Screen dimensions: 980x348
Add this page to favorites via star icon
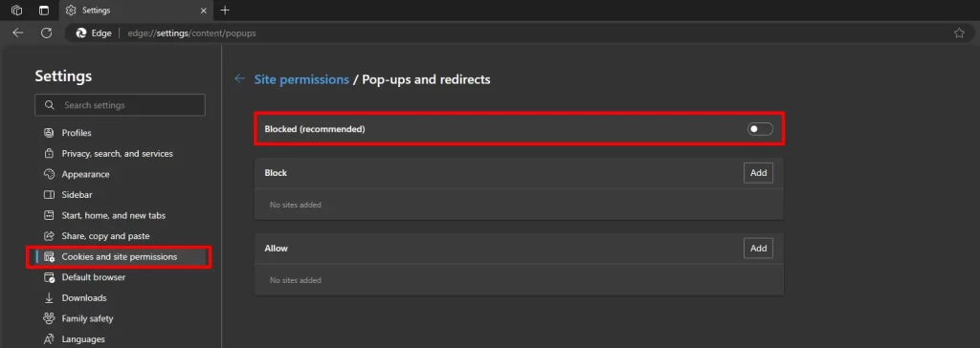[x=959, y=33]
